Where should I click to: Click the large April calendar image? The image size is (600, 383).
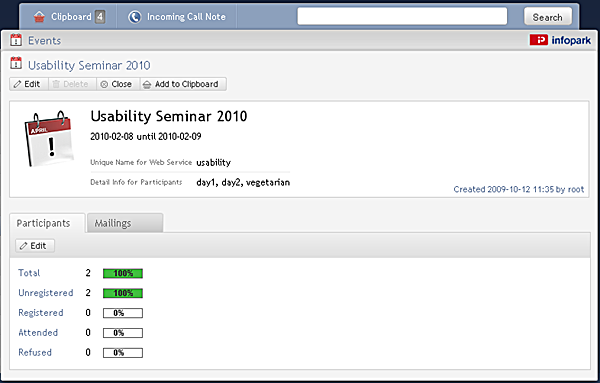(48, 139)
